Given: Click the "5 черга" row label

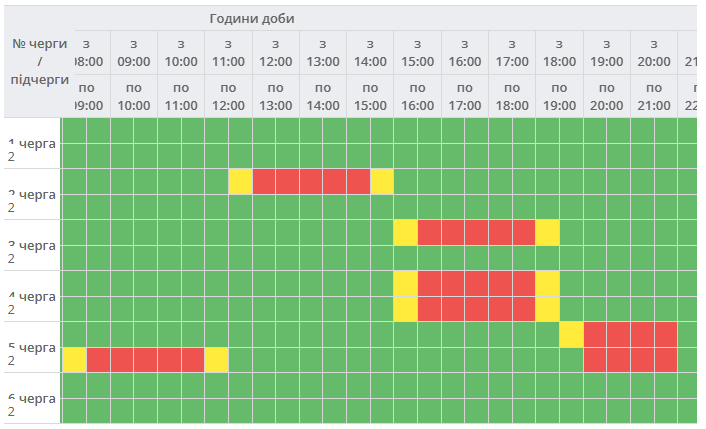Looking at the screenshot, I should point(31,347).
